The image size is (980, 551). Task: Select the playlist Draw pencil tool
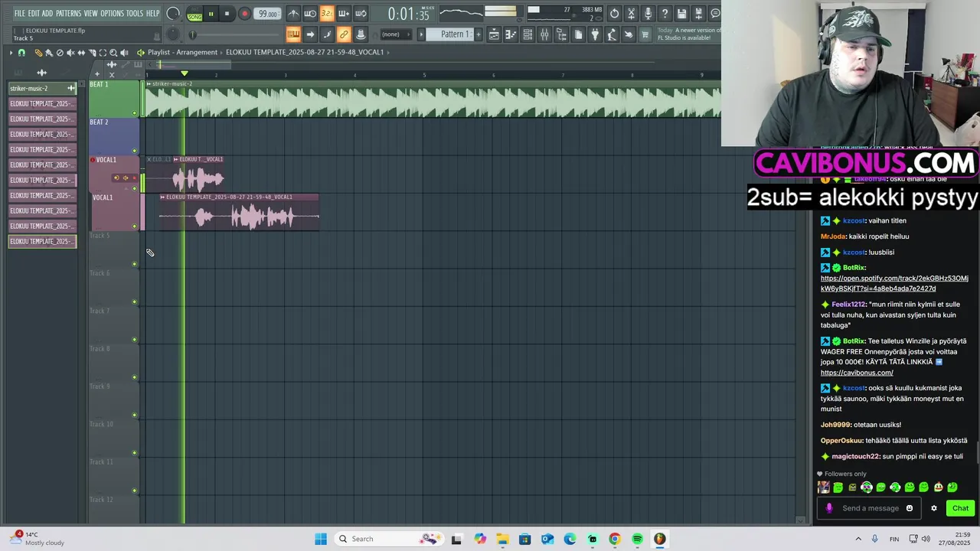coord(38,52)
